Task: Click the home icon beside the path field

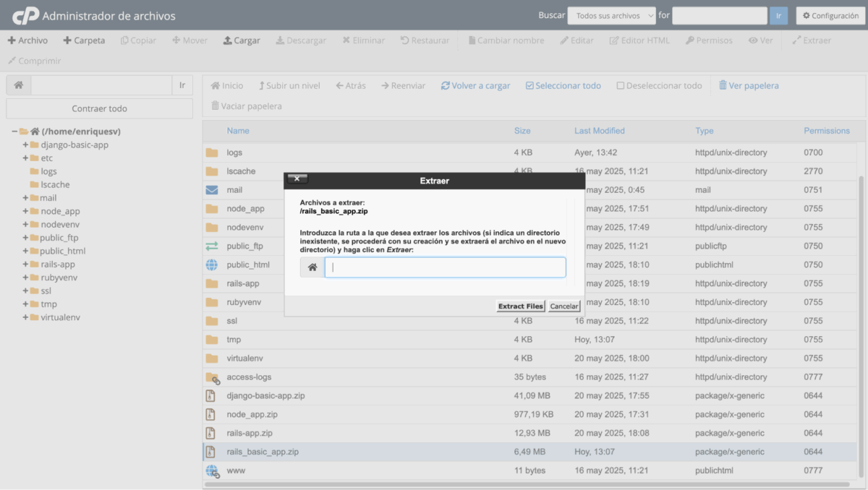Action: (x=18, y=85)
